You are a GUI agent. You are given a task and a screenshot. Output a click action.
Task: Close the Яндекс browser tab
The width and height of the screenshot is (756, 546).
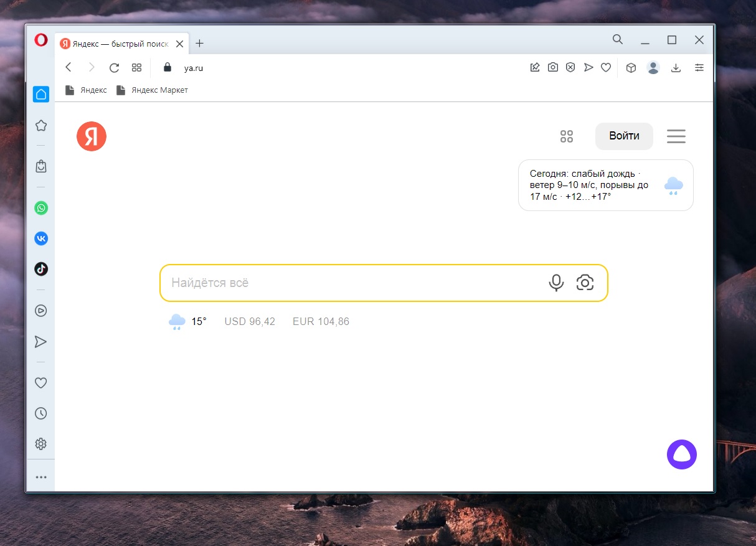tap(179, 44)
